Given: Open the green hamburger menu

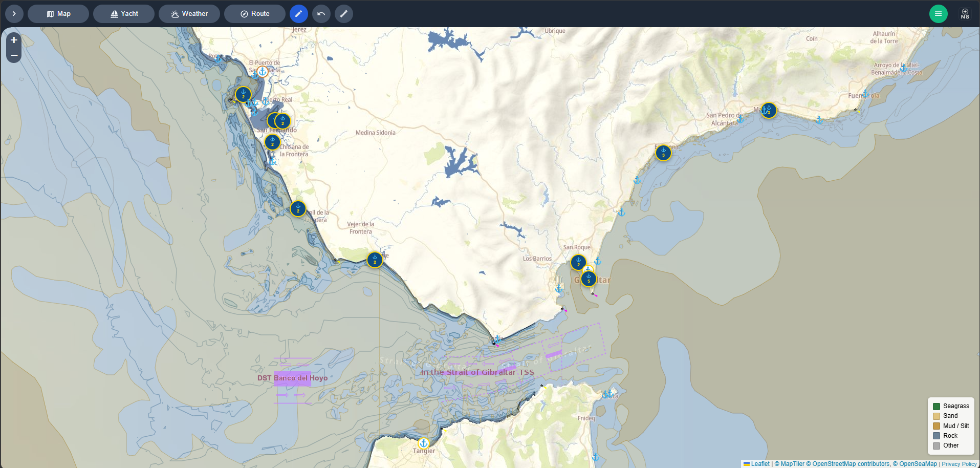Looking at the screenshot, I should pos(939,14).
